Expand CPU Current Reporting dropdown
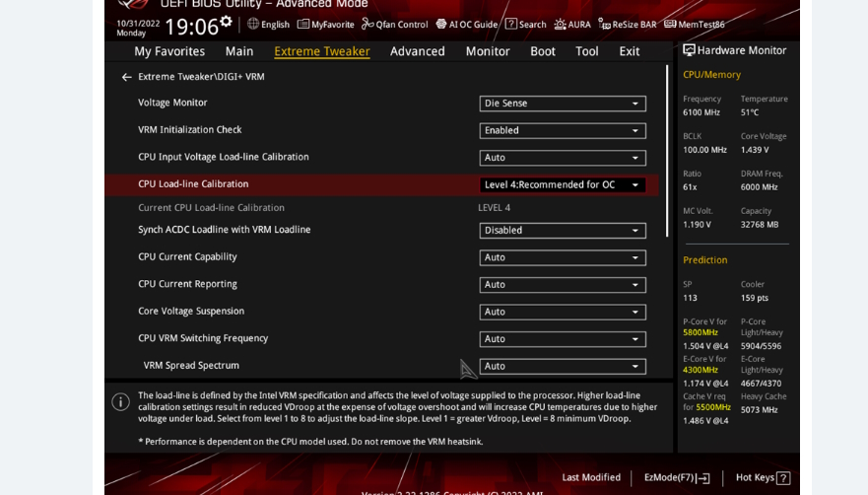The height and width of the screenshot is (495, 868). point(563,284)
